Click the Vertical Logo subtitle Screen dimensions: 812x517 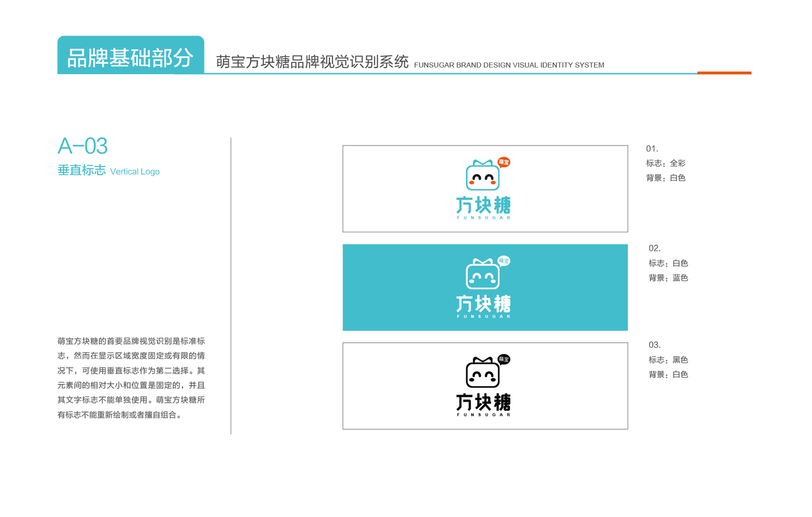135,172
